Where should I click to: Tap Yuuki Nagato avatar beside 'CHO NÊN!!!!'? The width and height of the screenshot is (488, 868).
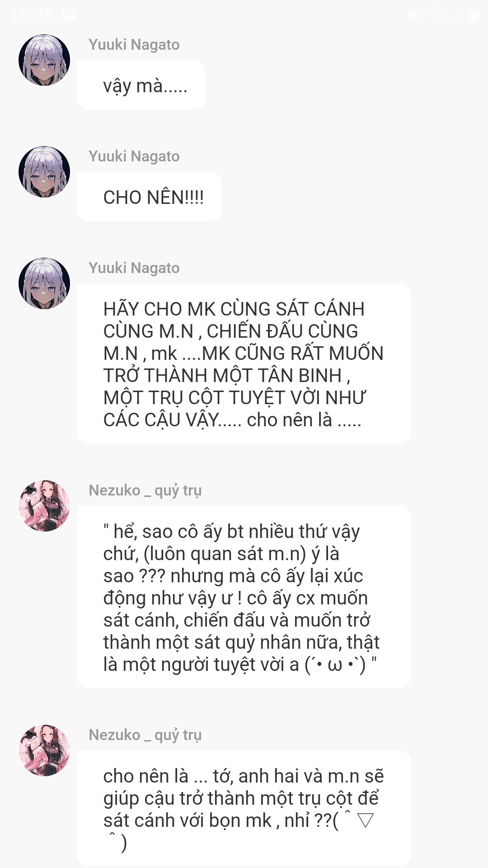pyautogui.click(x=44, y=172)
